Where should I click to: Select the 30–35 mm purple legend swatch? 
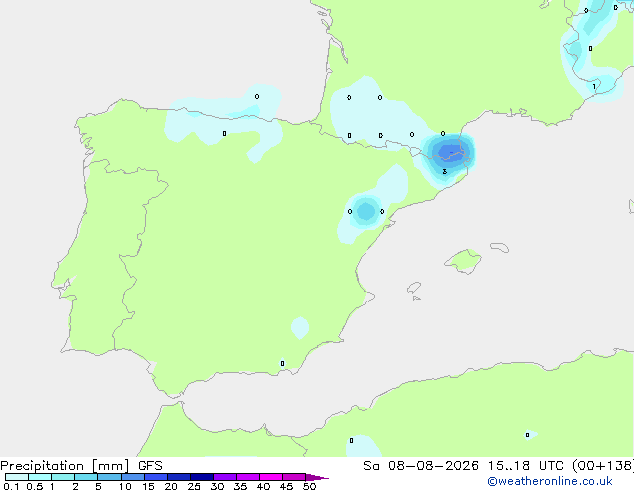click(x=225, y=477)
